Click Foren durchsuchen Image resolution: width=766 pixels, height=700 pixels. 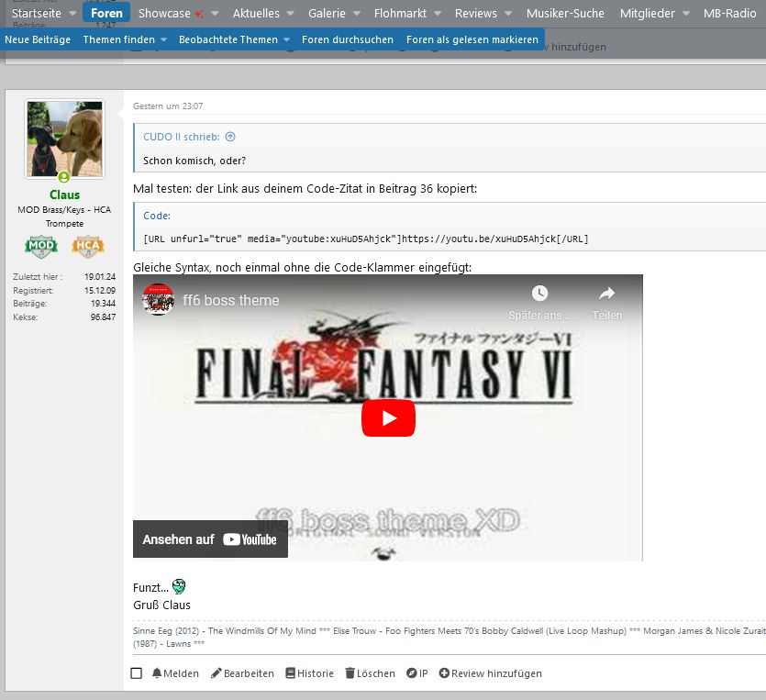348,39
